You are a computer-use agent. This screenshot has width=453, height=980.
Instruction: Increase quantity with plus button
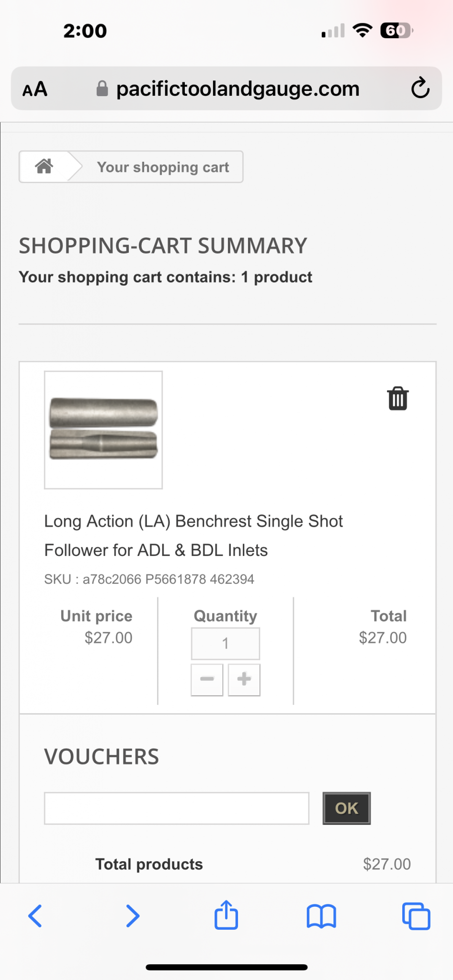tap(244, 679)
